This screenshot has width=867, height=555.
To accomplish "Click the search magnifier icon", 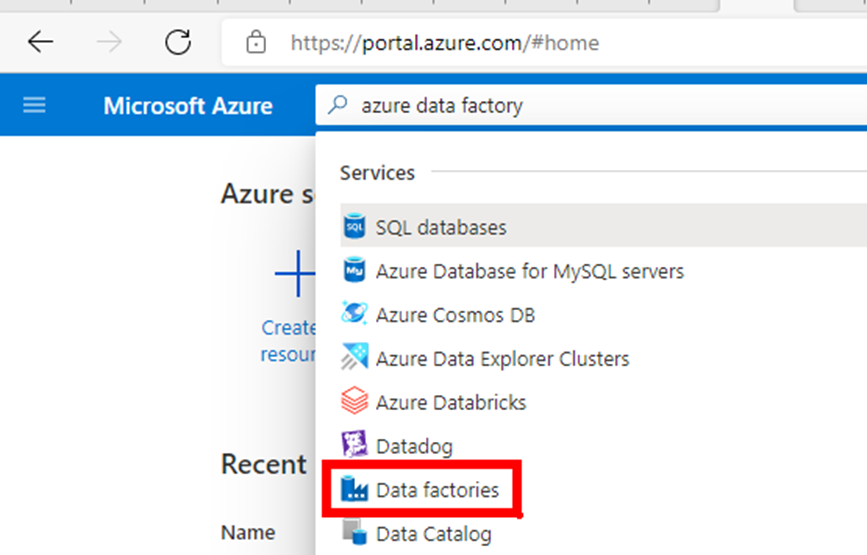I will point(337,104).
